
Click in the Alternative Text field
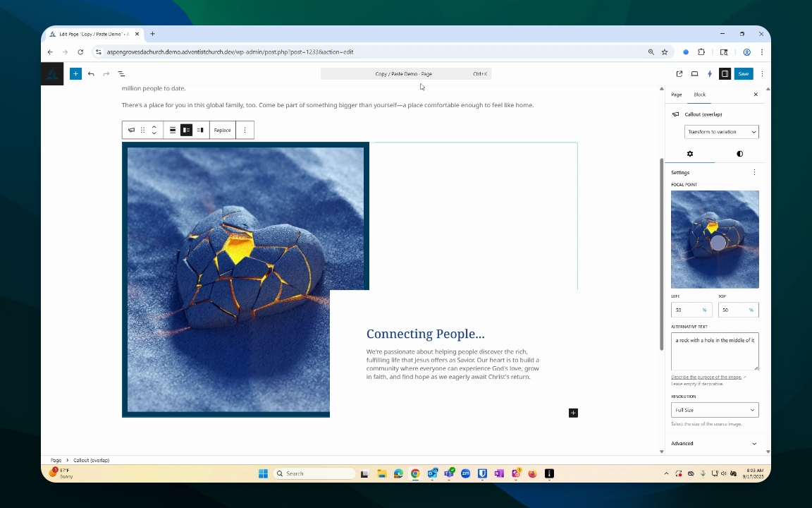[715, 351]
